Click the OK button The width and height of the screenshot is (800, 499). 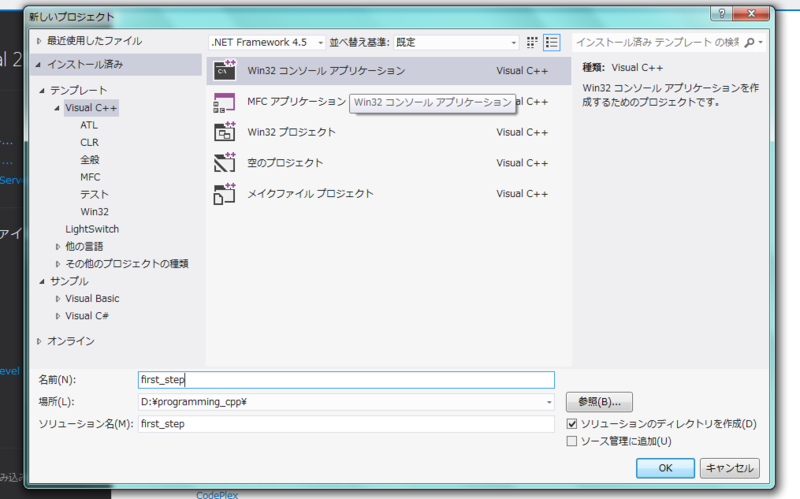[665, 468]
